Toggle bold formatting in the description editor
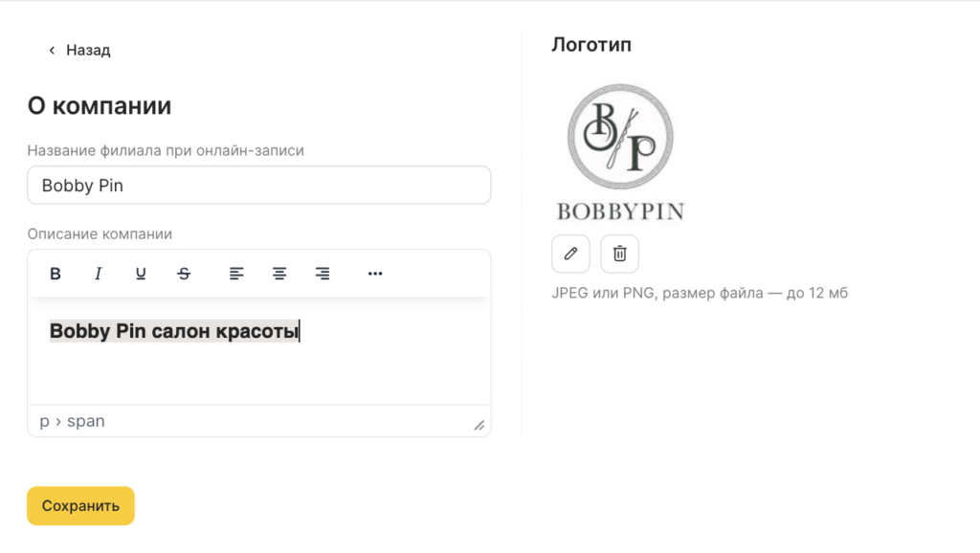This screenshot has height=553, width=980. tap(56, 274)
